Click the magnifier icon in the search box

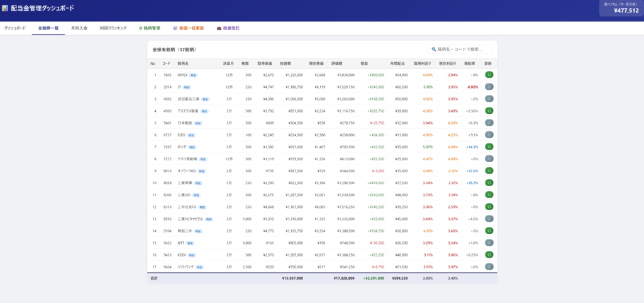(434, 49)
